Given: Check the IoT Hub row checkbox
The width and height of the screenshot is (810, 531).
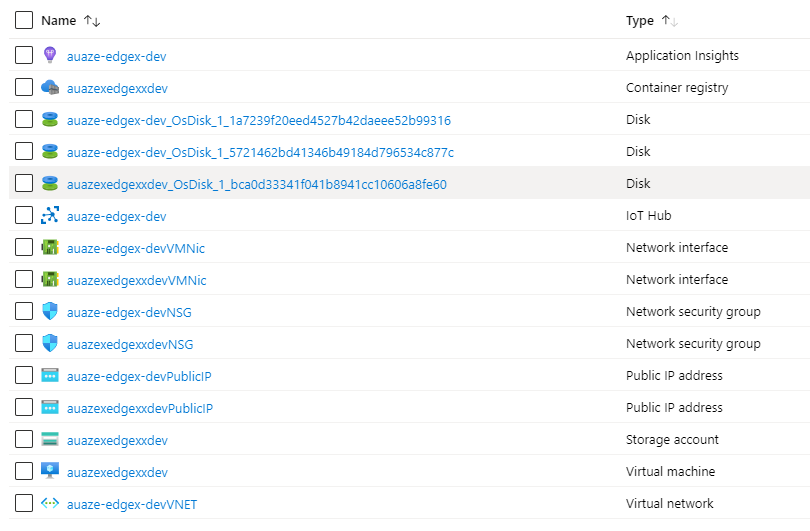Looking at the screenshot, I should pyautogui.click(x=24, y=215).
